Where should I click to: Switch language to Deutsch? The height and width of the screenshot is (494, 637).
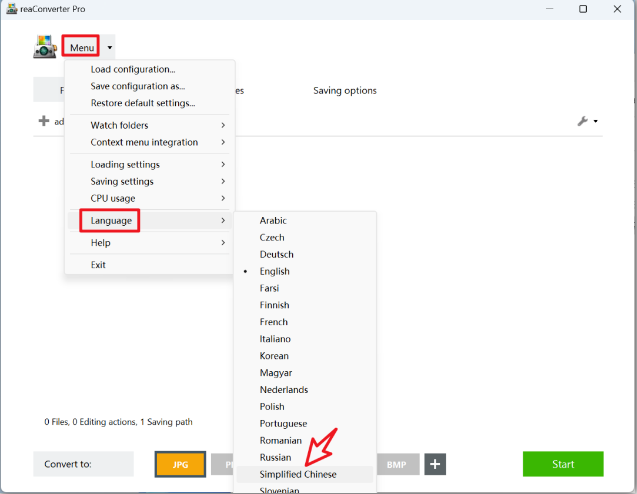tap(276, 254)
